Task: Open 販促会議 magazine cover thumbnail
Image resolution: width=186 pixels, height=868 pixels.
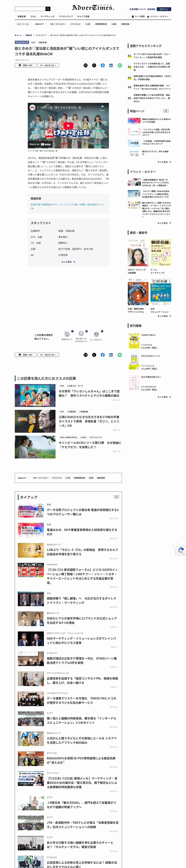Action: click(x=161, y=253)
